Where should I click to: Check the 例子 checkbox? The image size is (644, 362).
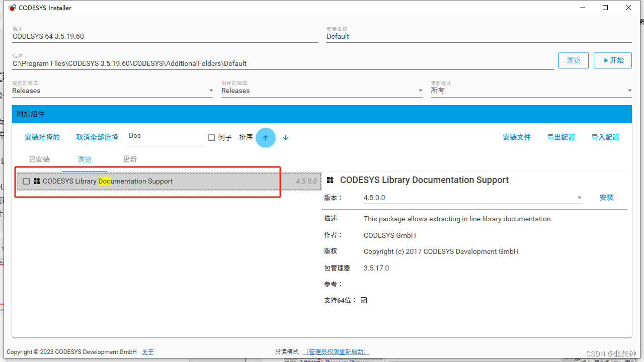click(211, 138)
